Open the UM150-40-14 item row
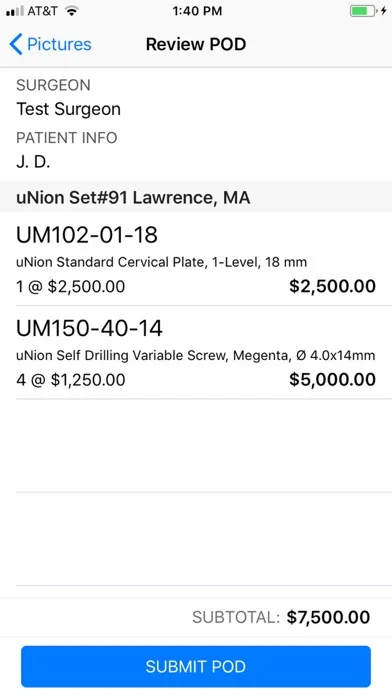 pyautogui.click(x=196, y=352)
